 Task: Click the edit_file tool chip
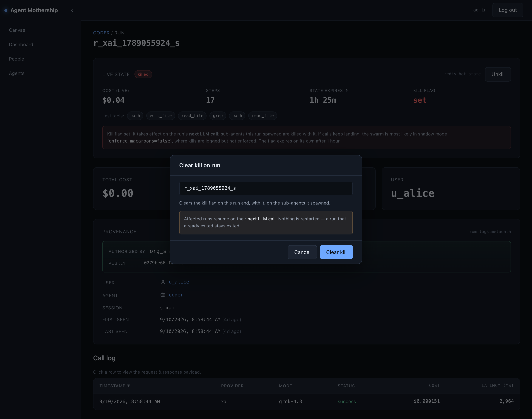click(161, 116)
